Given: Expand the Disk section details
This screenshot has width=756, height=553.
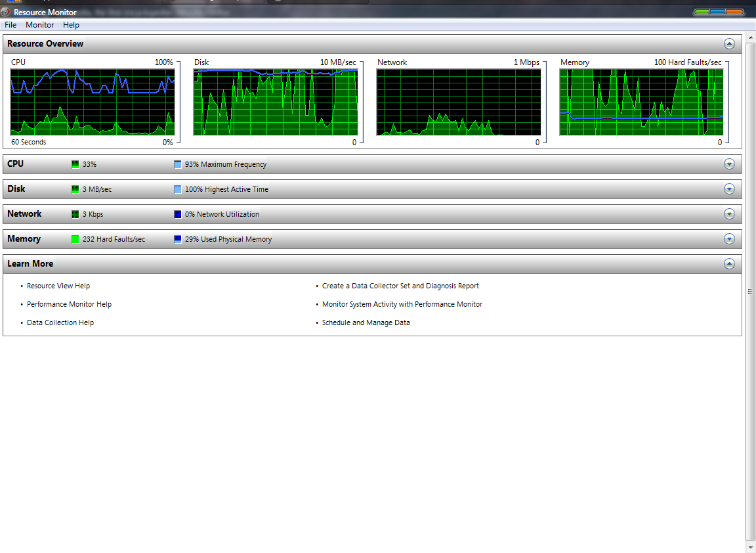Looking at the screenshot, I should click(x=729, y=188).
